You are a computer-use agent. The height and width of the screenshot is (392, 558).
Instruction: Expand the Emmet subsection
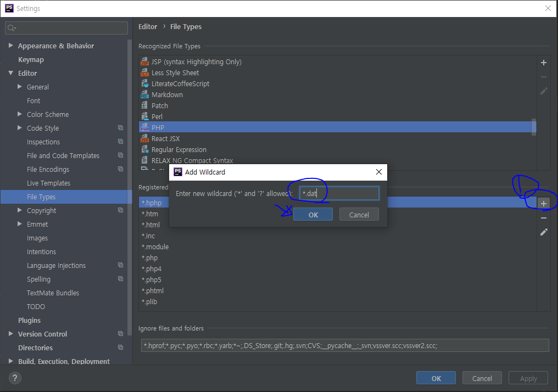[x=20, y=224]
